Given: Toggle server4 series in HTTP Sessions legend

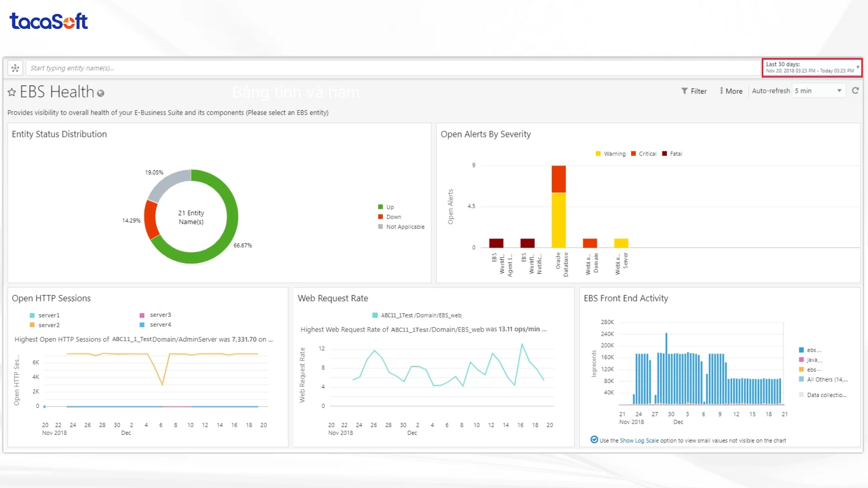Looking at the screenshot, I should (x=156, y=325).
